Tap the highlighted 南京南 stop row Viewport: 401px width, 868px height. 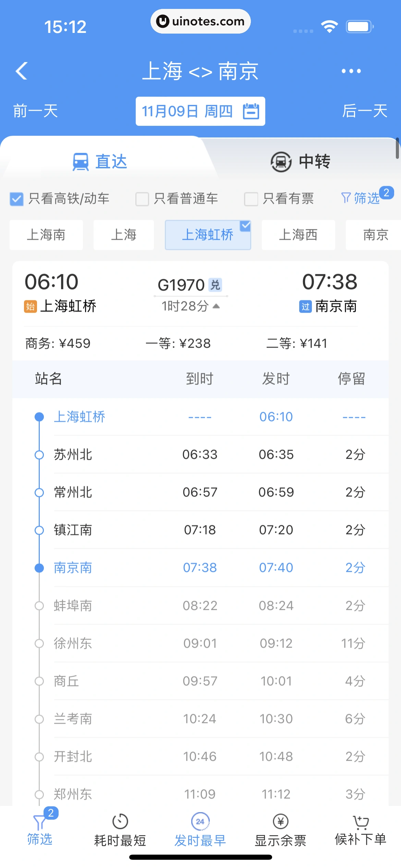pos(200,568)
